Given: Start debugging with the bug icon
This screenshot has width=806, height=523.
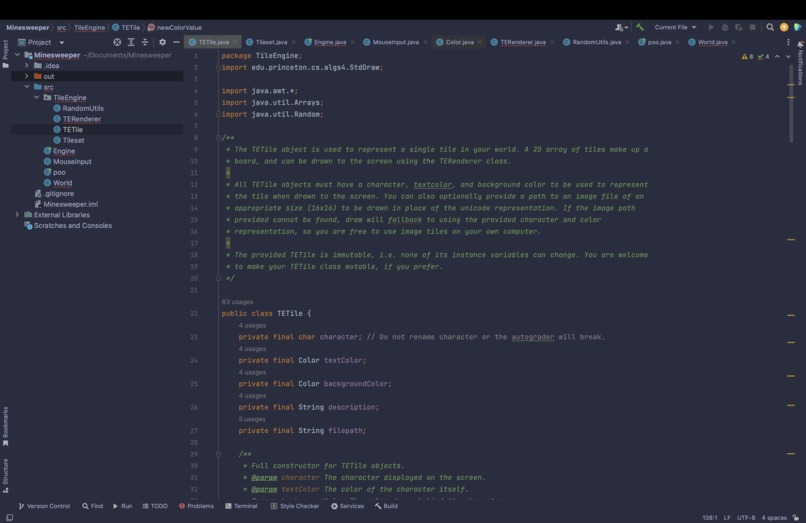Looking at the screenshot, I should point(725,27).
